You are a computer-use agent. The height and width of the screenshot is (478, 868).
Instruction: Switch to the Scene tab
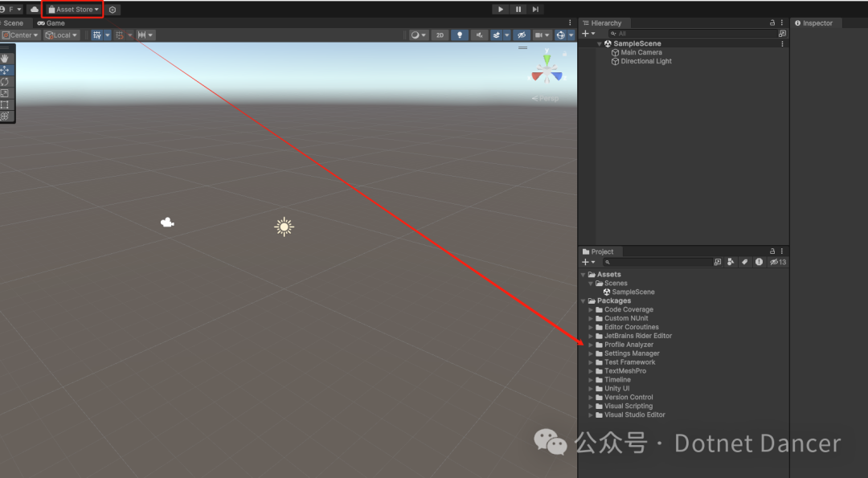click(14, 22)
